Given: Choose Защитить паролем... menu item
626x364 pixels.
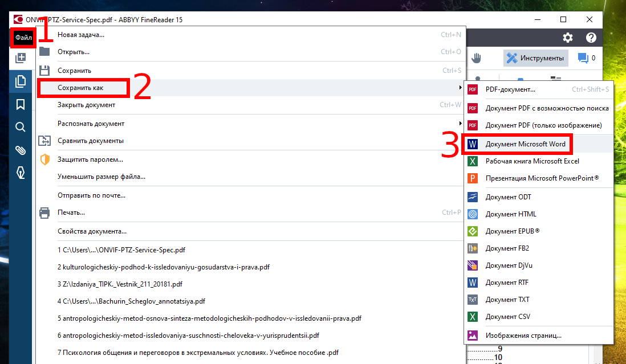Looking at the screenshot, I should coord(251,159).
